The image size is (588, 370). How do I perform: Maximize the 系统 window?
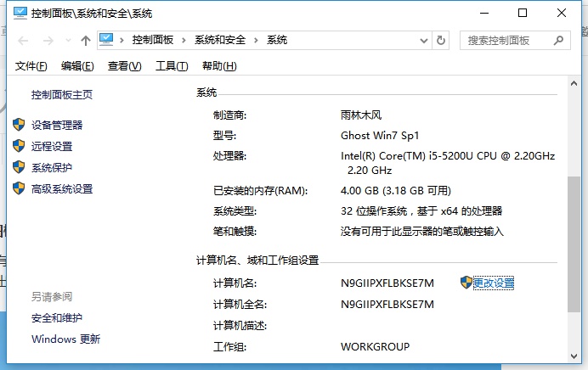tap(523, 13)
